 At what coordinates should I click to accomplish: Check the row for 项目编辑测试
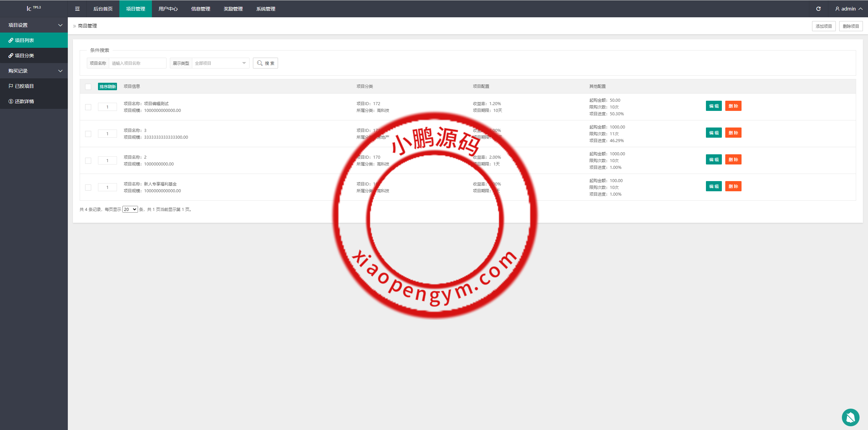[88, 107]
